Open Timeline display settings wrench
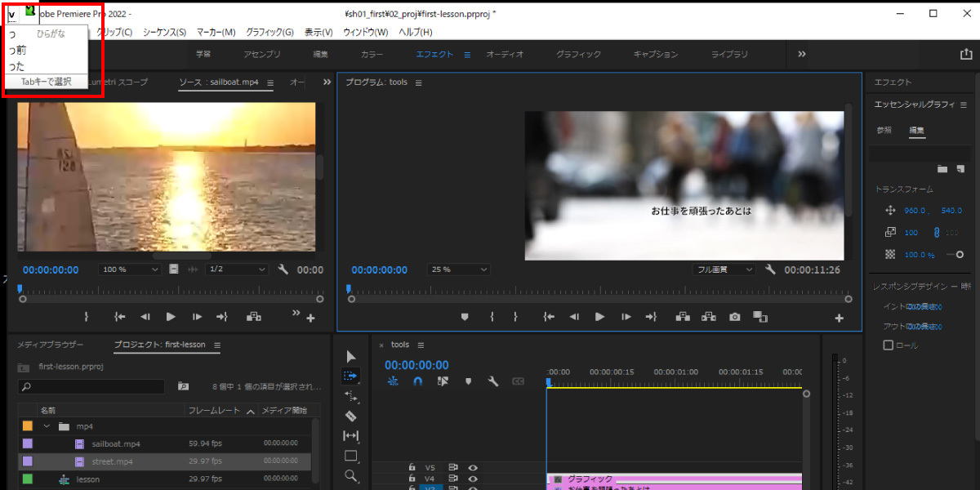This screenshot has width=980, height=490. click(493, 381)
